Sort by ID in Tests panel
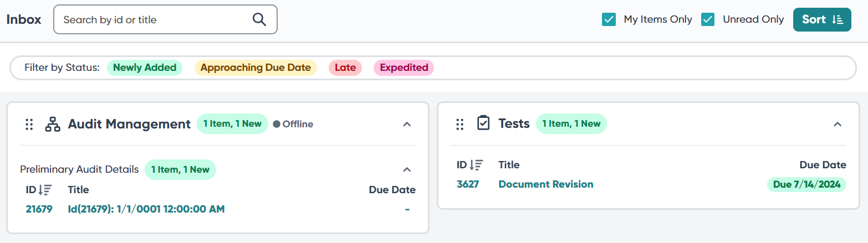Image resolution: width=868 pixels, height=243 pixels. tap(476, 165)
